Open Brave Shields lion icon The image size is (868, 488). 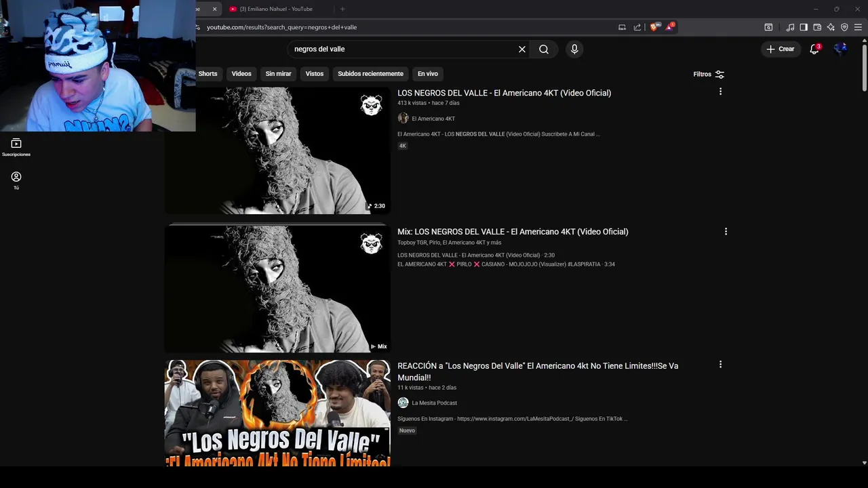click(654, 27)
